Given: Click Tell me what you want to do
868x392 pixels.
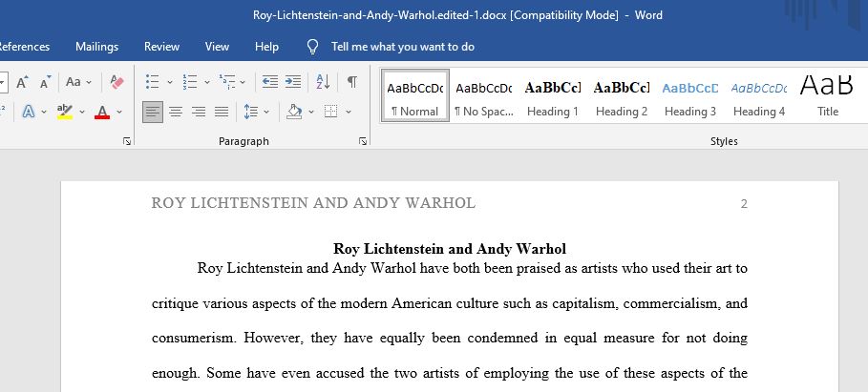Looking at the screenshot, I should click(x=403, y=47).
